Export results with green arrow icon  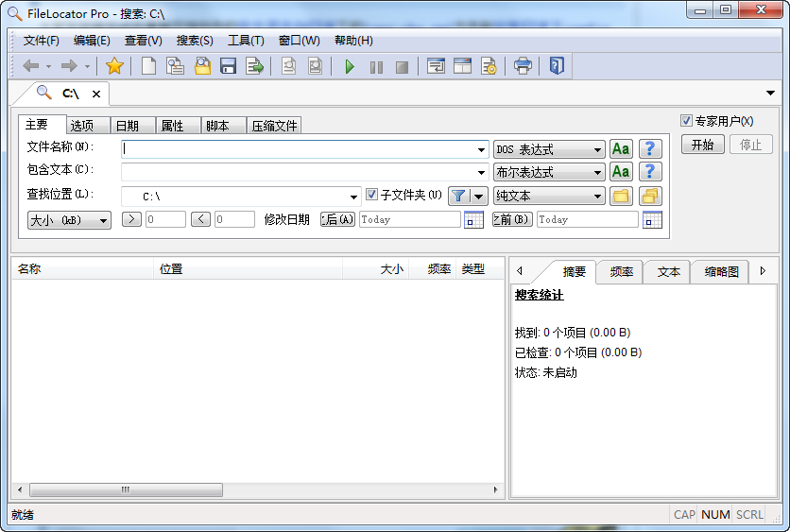(254, 66)
